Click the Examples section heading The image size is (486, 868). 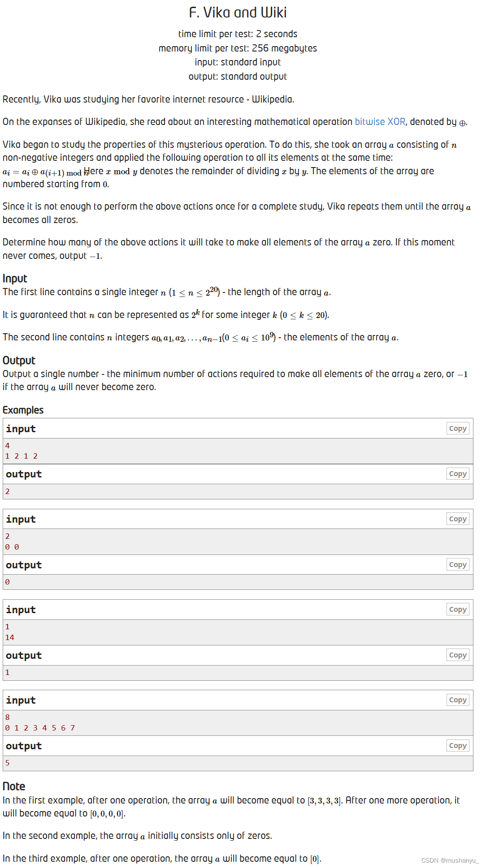pos(23,410)
